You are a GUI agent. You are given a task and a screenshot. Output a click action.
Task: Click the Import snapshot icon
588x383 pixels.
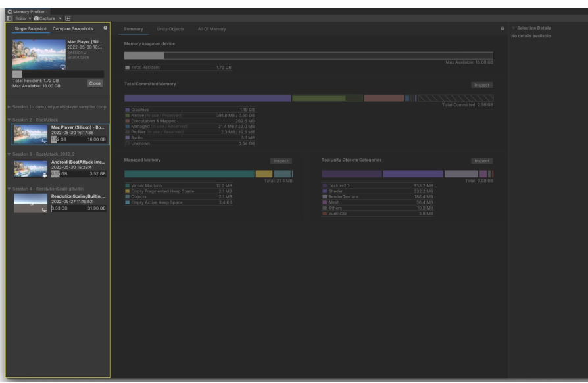click(x=68, y=18)
